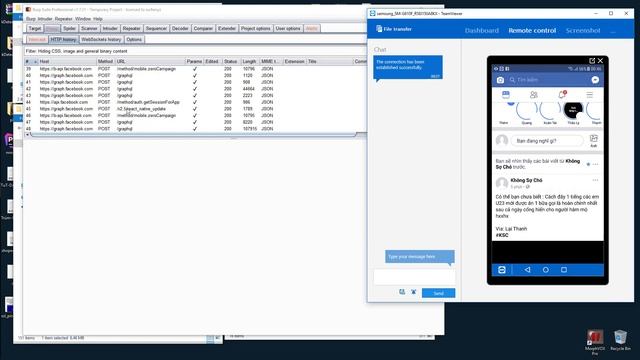The image size is (640, 360).
Task: Click the length value 107915
Action: [x=249, y=129]
